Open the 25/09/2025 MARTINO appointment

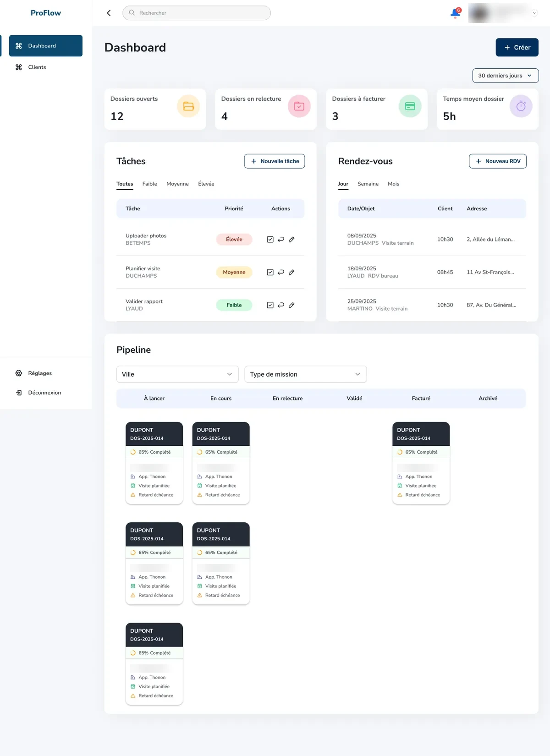[x=432, y=305]
